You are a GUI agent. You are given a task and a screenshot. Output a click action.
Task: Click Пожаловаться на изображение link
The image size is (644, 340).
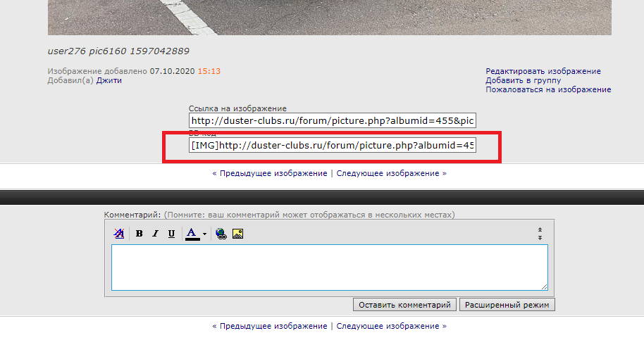[548, 89]
